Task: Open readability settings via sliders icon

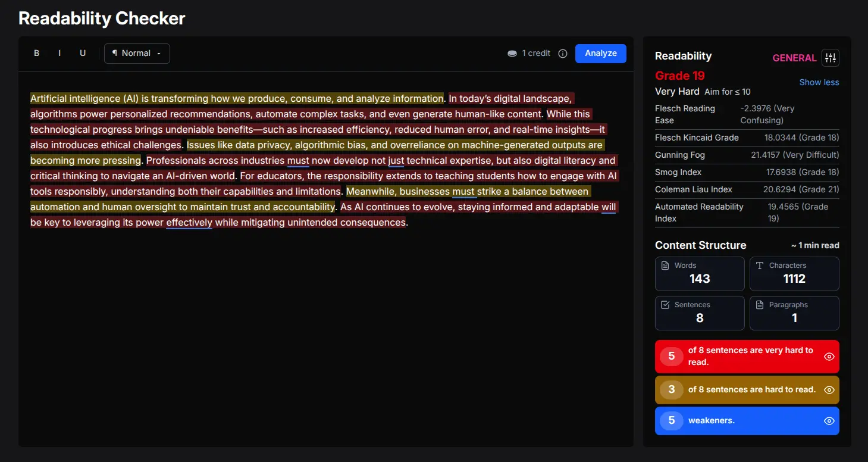Action: click(831, 57)
